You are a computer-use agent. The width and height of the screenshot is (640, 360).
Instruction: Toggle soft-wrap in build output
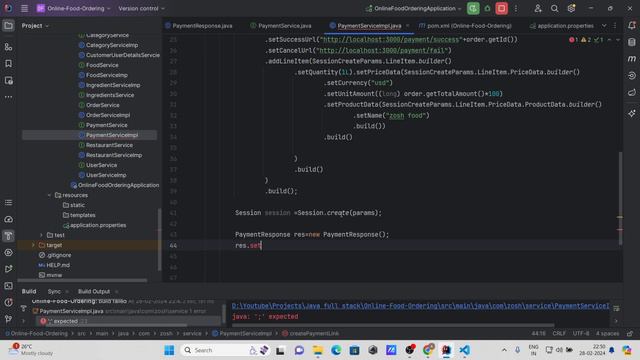616,309
